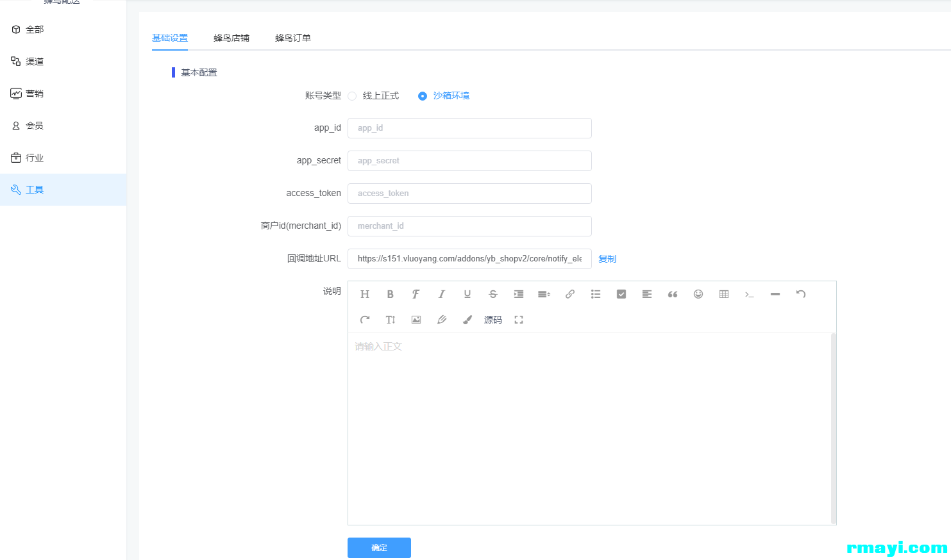
Task: Open 行业 in the sidebar
Action: pyautogui.click(x=63, y=158)
